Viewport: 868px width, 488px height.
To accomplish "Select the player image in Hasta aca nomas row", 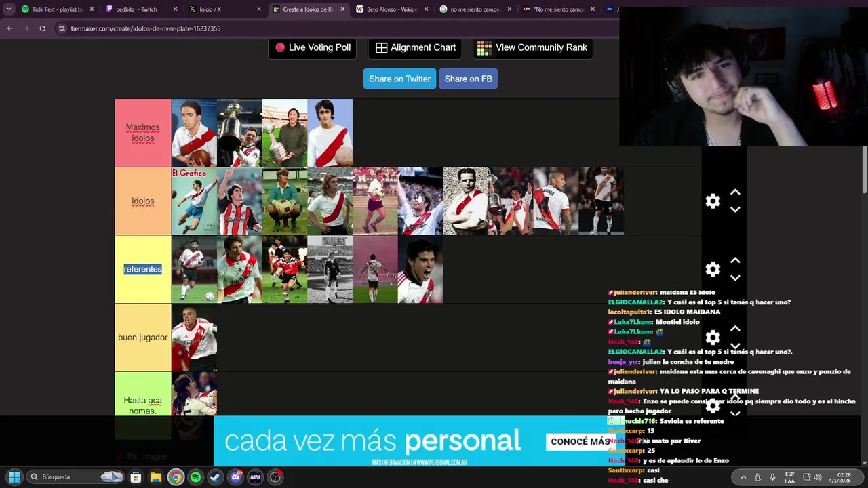I will pos(194,394).
